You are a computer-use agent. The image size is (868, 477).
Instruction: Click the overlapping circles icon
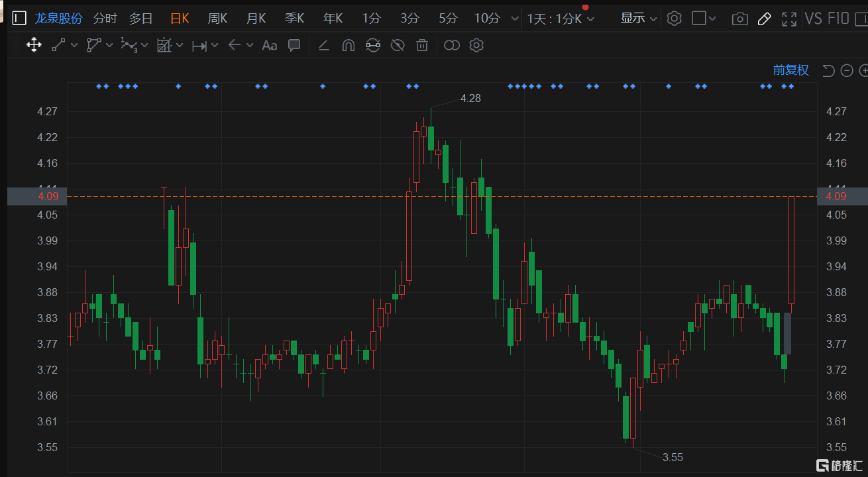point(452,45)
